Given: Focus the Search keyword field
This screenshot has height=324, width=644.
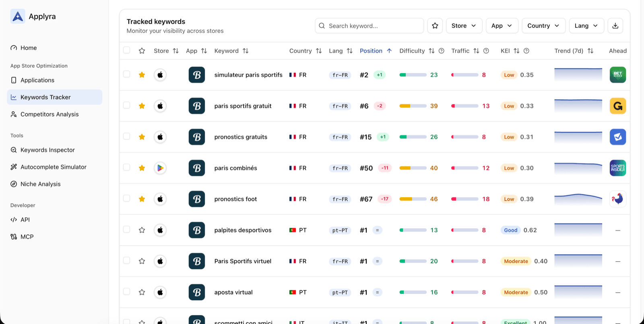Looking at the screenshot, I should pyautogui.click(x=369, y=26).
